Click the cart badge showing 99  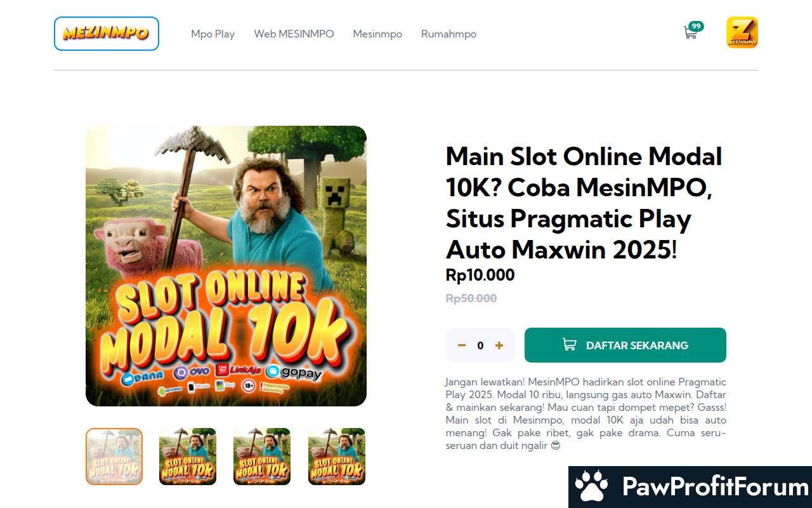pos(697,26)
